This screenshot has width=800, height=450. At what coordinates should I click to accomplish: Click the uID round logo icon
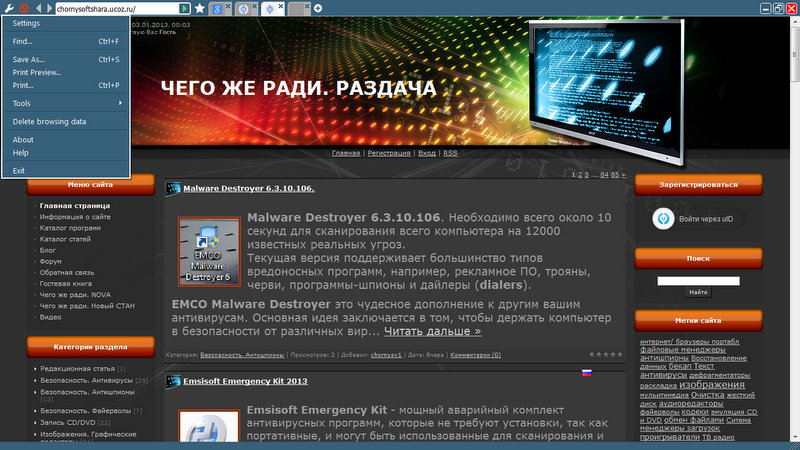tap(663, 219)
